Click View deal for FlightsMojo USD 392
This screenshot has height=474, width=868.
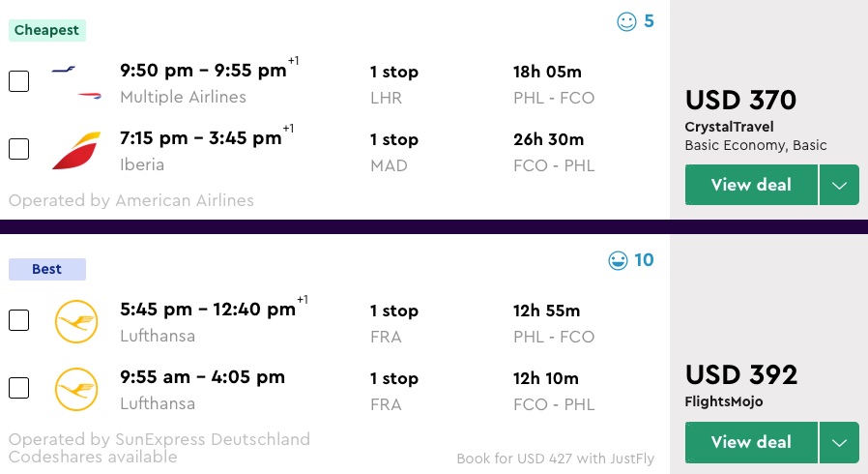751,443
